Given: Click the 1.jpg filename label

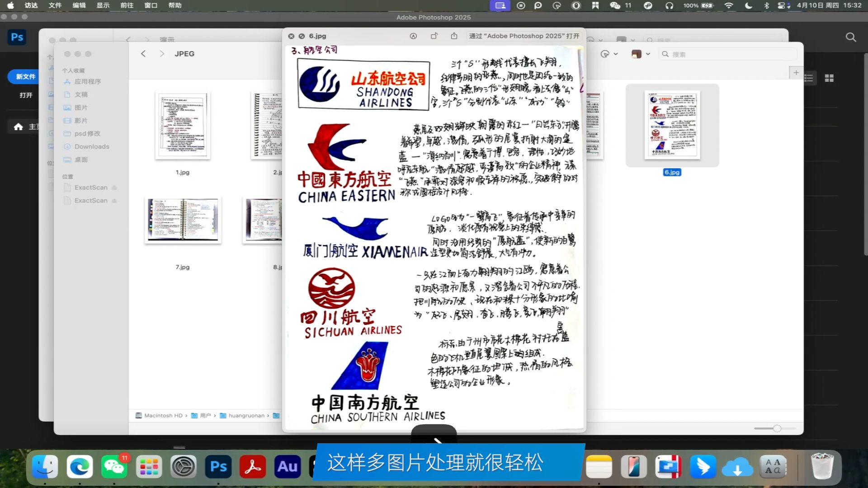Looking at the screenshot, I should tap(183, 173).
